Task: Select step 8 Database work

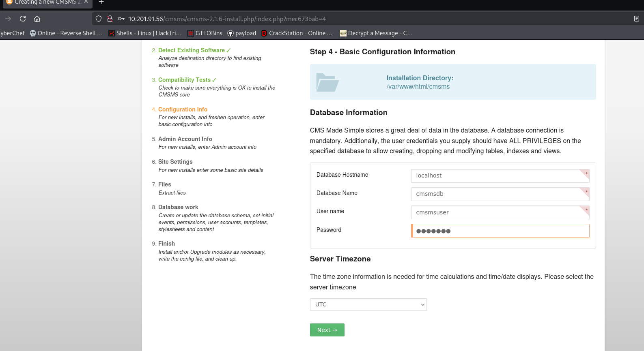Action: [x=178, y=207]
